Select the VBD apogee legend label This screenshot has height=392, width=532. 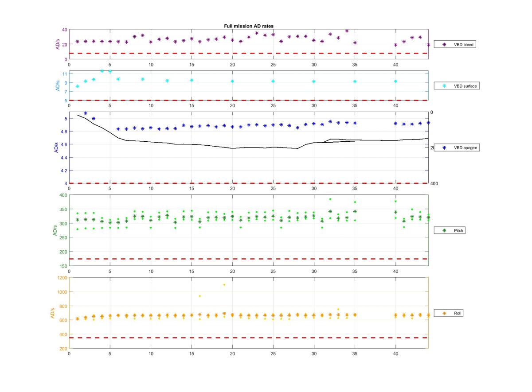465,147
